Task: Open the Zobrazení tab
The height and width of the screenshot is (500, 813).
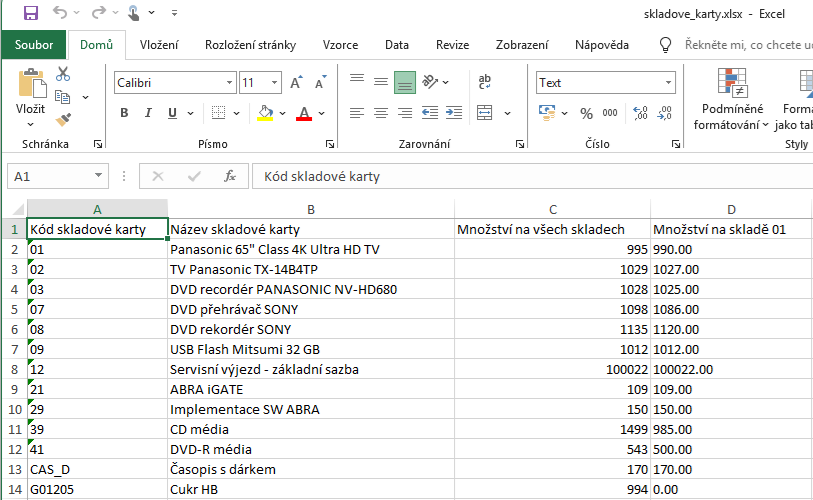Action: (522, 45)
